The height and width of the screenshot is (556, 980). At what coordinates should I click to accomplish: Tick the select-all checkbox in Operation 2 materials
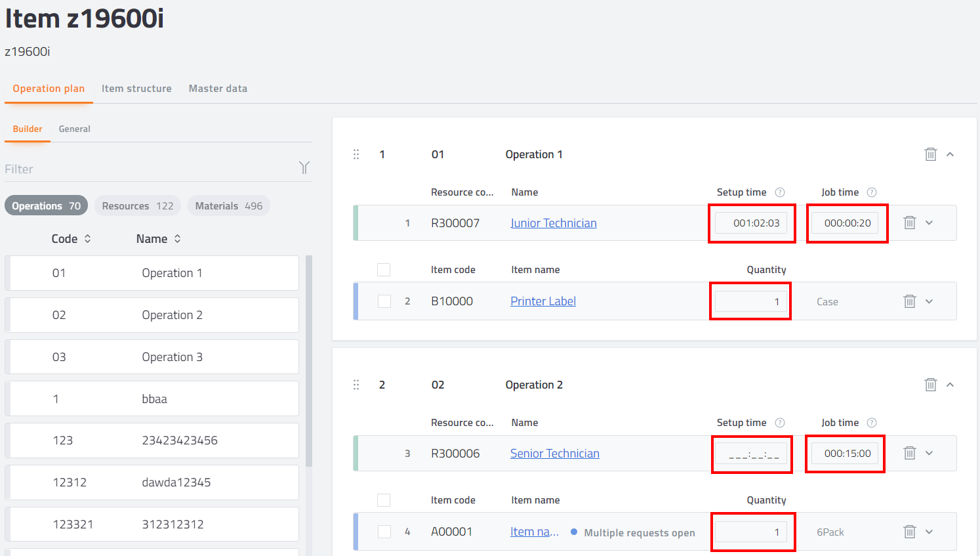[384, 500]
